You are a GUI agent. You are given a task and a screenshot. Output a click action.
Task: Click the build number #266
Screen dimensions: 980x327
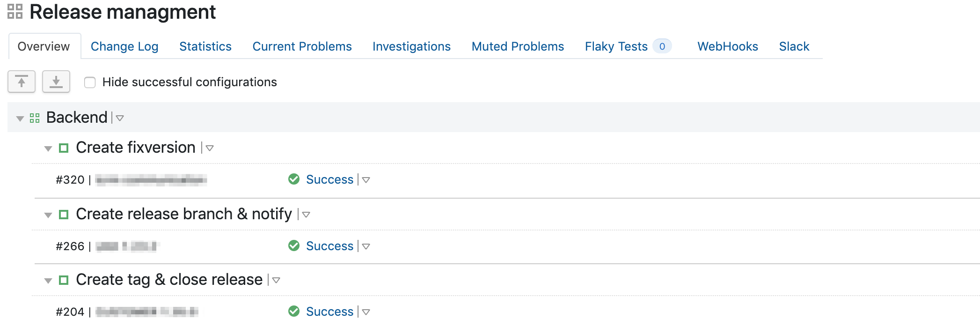pos(70,246)
